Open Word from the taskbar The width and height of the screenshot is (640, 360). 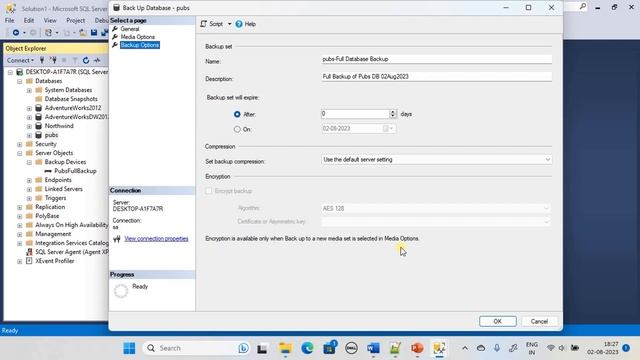373,348
